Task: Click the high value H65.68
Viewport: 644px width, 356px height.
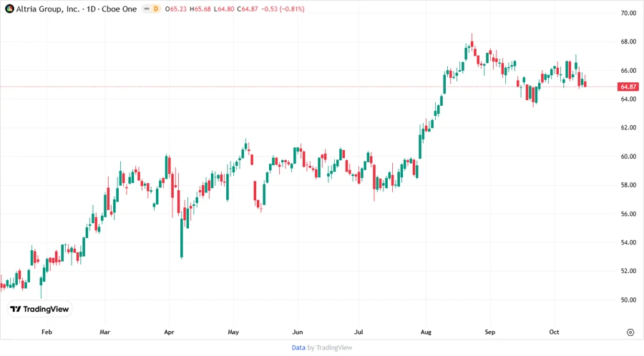Action: coord(200,9)
